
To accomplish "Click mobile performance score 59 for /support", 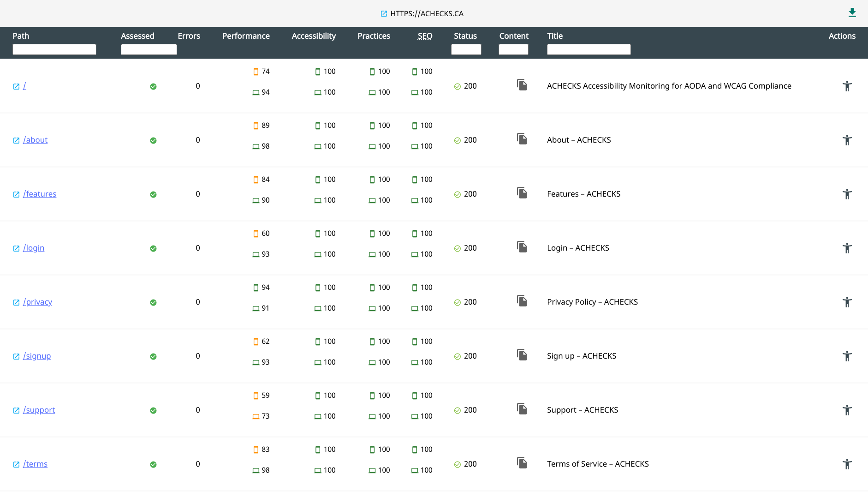I will [x=262, y=396].
